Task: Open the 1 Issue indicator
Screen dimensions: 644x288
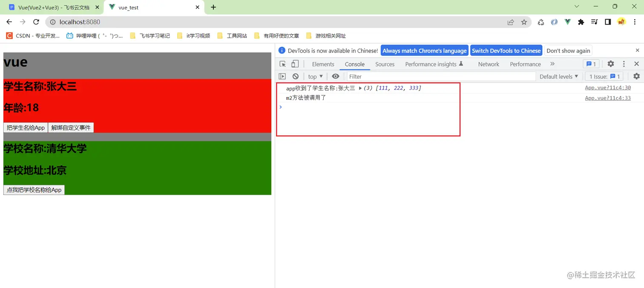Action: click(604, 76)
